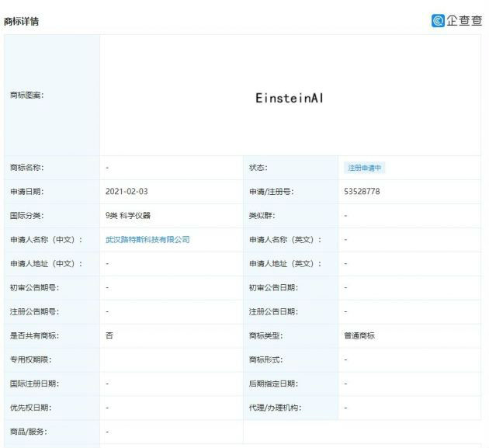Click the 国际注册日期 label

(34, 384)
